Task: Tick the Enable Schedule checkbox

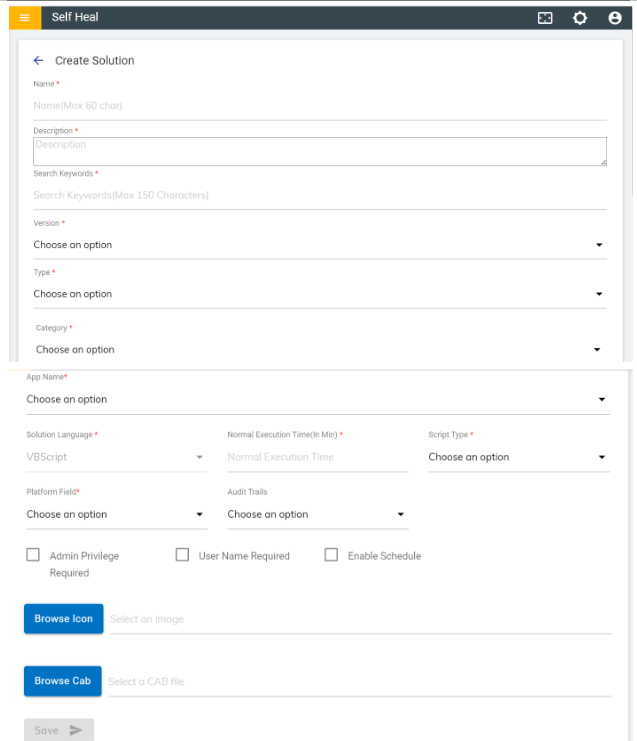Action: click(331, 555)
